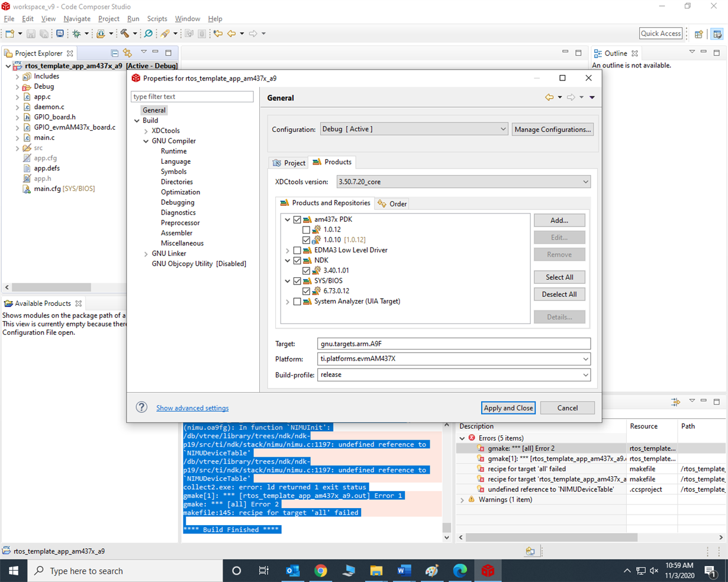Click the Quick Access field
This screenshot has width=728, height=582.
(661, 34)
